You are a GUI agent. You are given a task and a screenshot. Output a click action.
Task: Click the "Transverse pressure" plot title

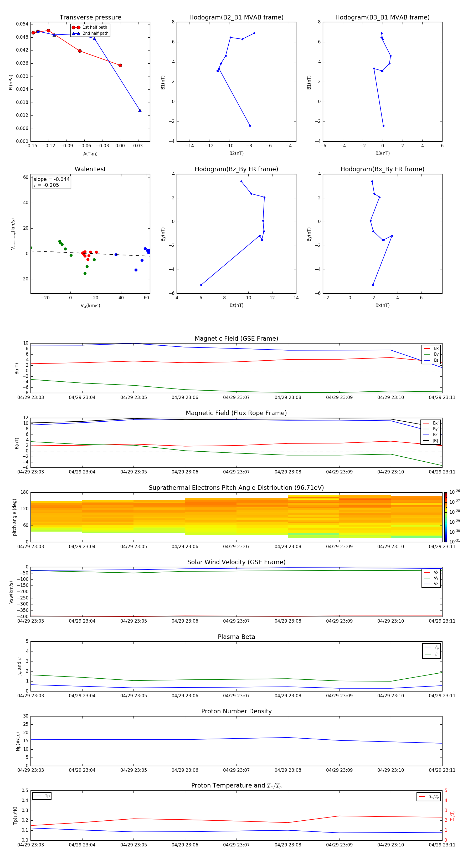90,18
